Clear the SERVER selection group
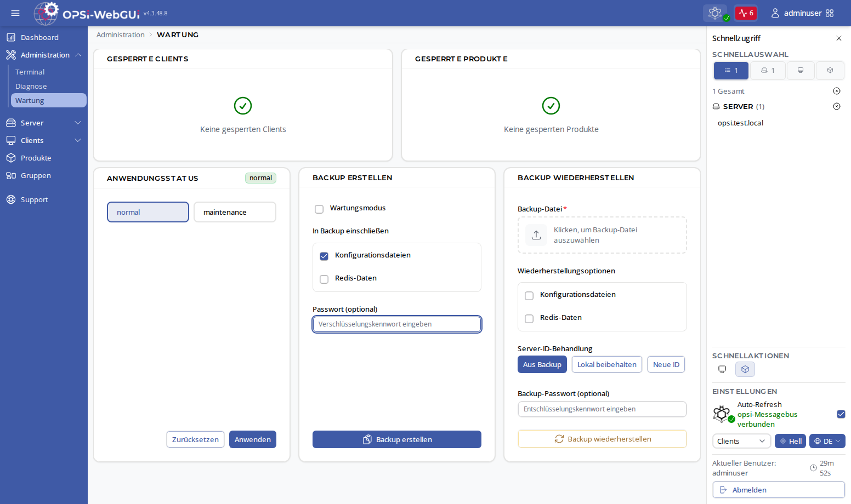 coord(837,106)
